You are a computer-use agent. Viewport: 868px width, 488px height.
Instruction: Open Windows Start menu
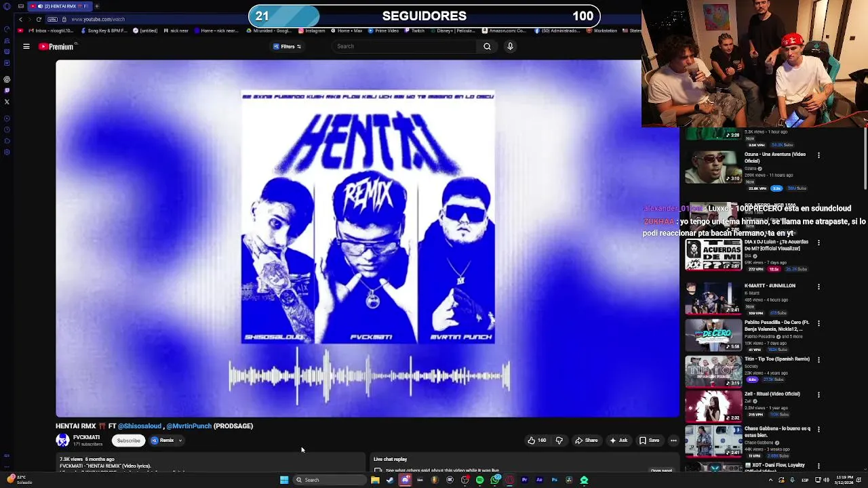coord(284,480)
